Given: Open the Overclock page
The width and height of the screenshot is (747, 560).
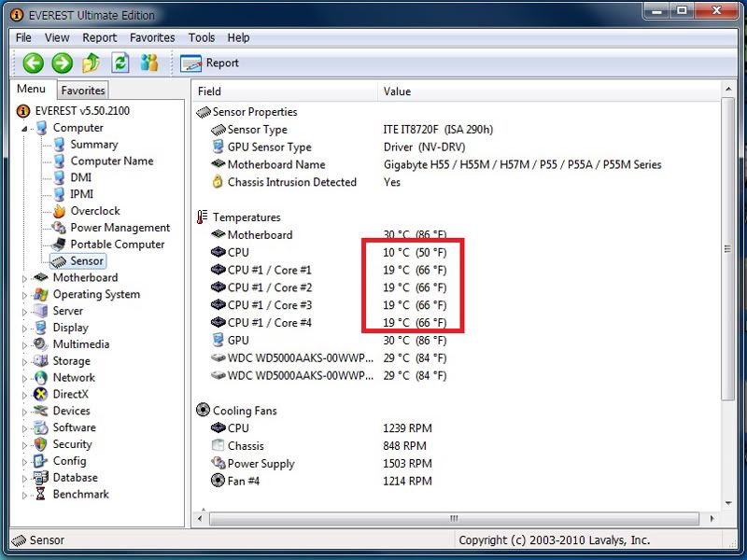Looking at the screenshot, I should [x=95, y=211].
